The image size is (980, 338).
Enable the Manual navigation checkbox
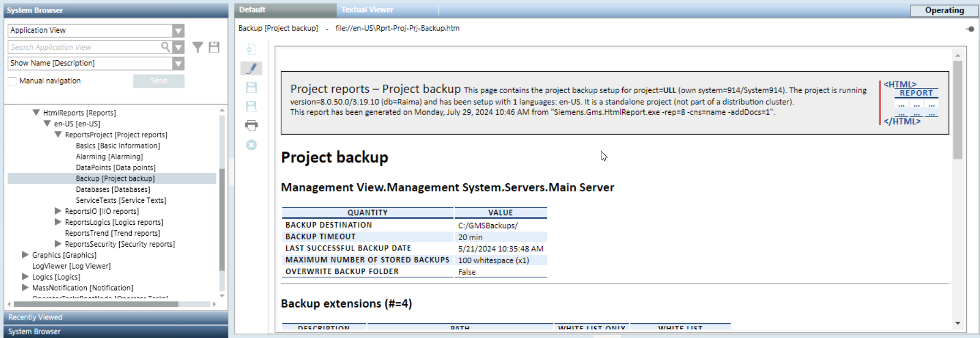12,81
